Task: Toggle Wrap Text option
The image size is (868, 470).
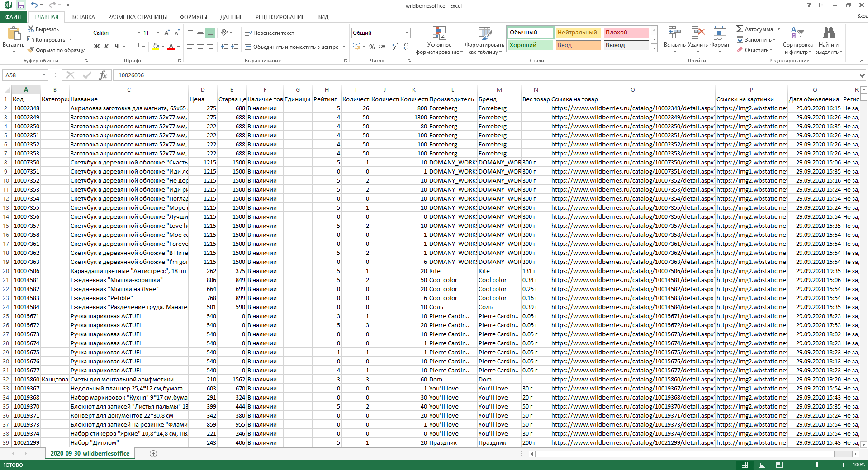Action: [x=269, y=33]
